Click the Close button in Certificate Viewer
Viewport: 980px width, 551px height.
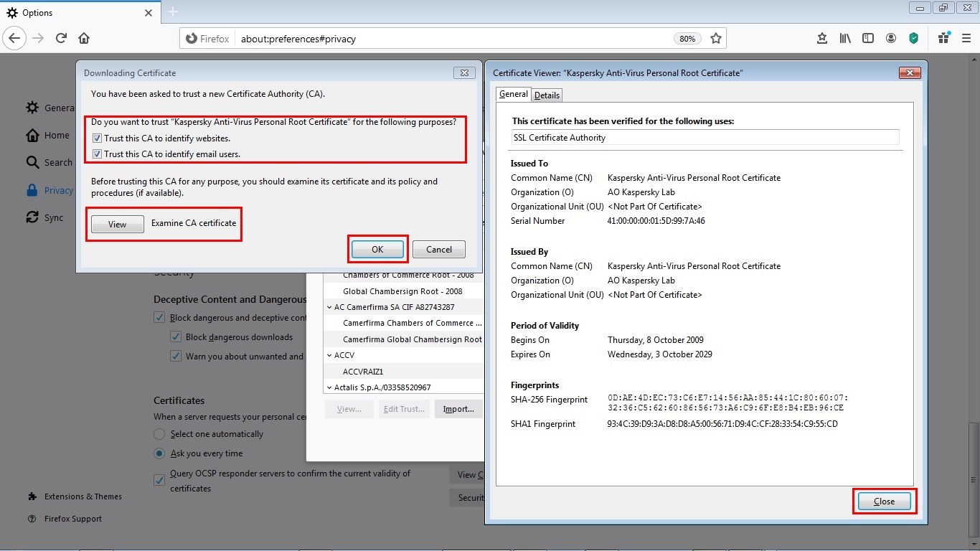(x=884, y=501)
